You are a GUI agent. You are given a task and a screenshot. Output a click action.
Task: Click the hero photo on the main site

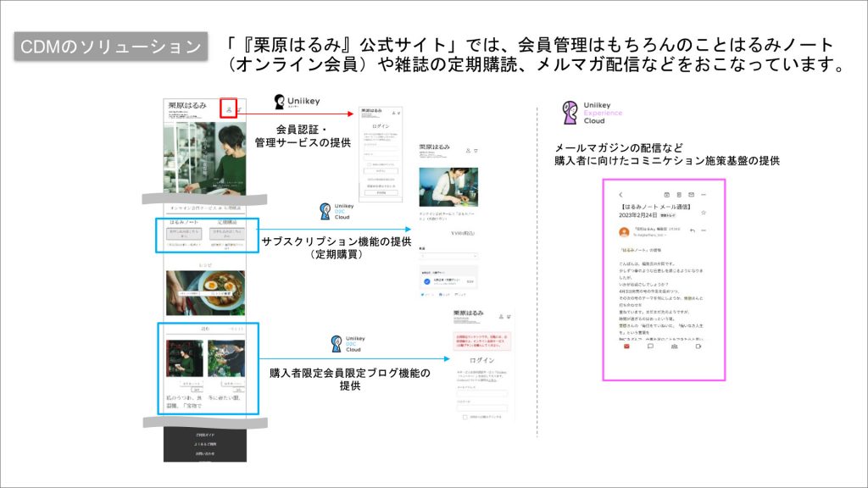coord(205,158)
